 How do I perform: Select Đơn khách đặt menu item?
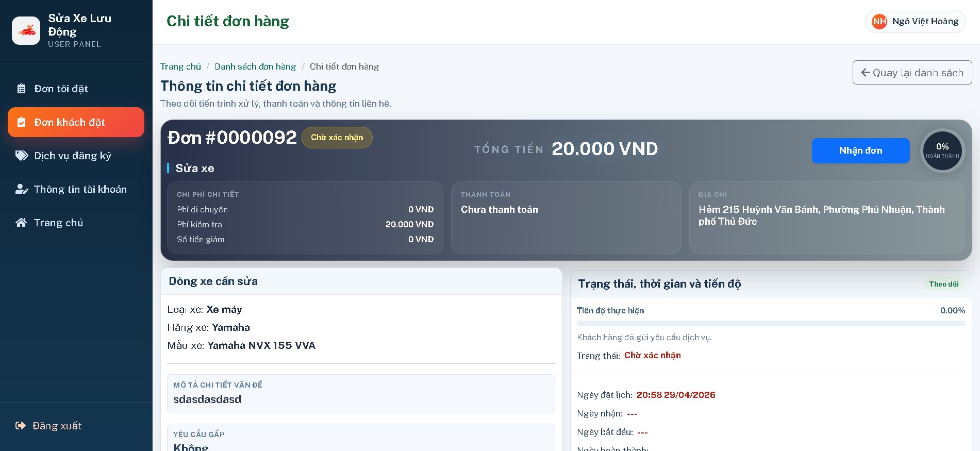point(76,122)
